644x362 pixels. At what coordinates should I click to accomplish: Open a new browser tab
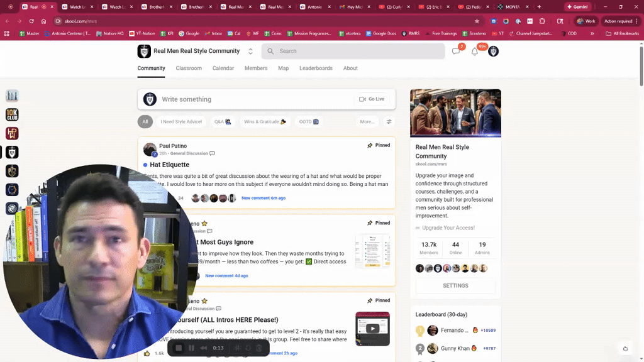click(539, 6)
